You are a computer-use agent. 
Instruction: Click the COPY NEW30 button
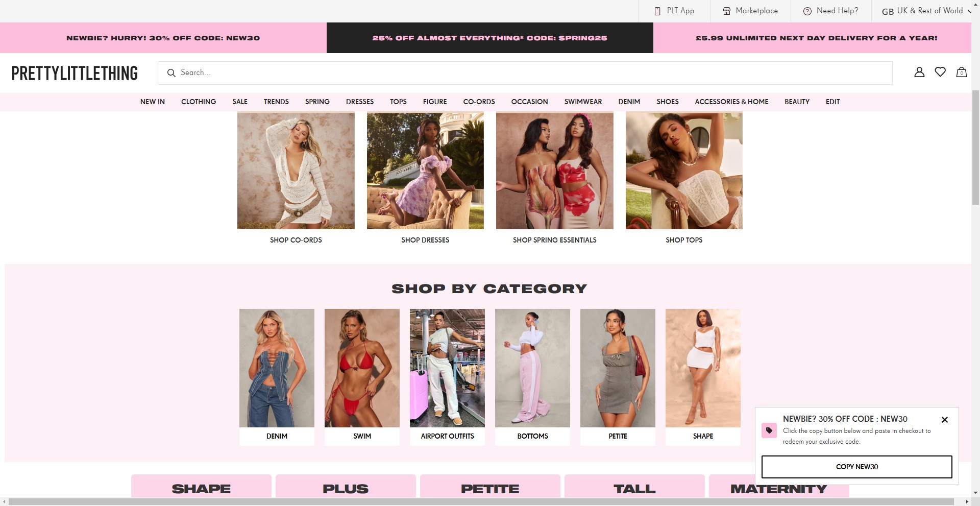857,467
